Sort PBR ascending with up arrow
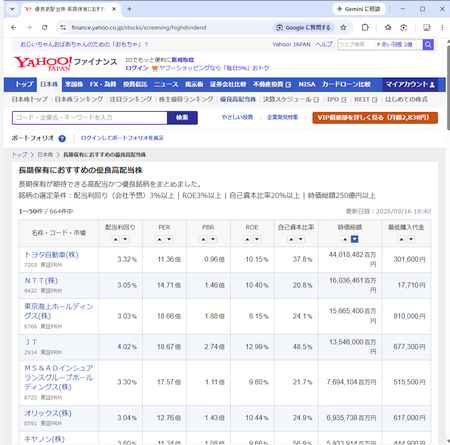 [203, 239]
